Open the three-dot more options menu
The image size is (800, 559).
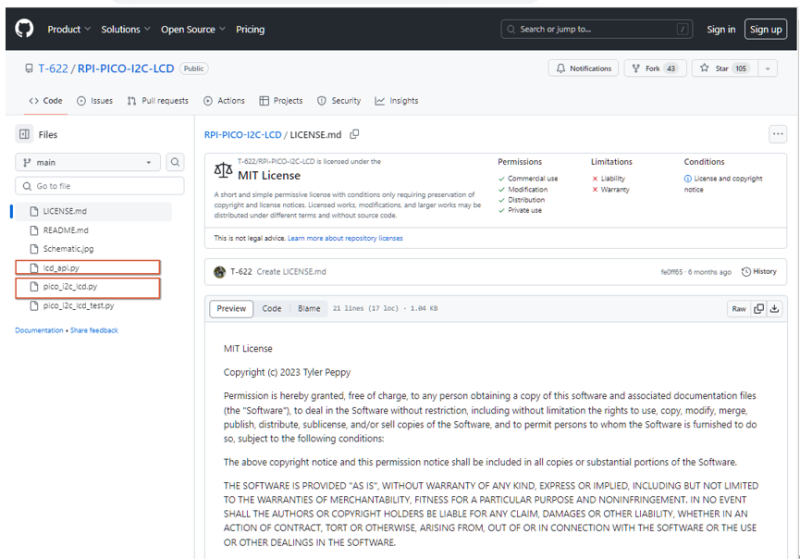coord(778,134)
